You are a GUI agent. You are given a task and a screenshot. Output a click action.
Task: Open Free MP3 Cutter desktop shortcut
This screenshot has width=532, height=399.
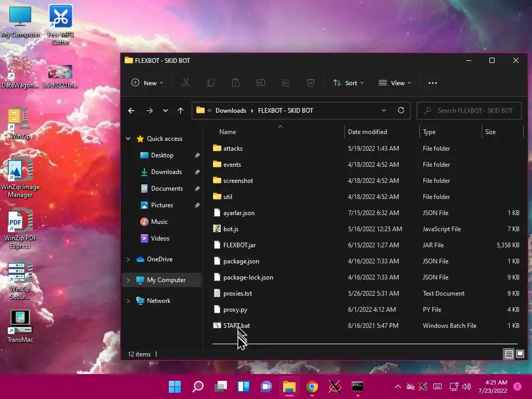(x=61, y=25)
